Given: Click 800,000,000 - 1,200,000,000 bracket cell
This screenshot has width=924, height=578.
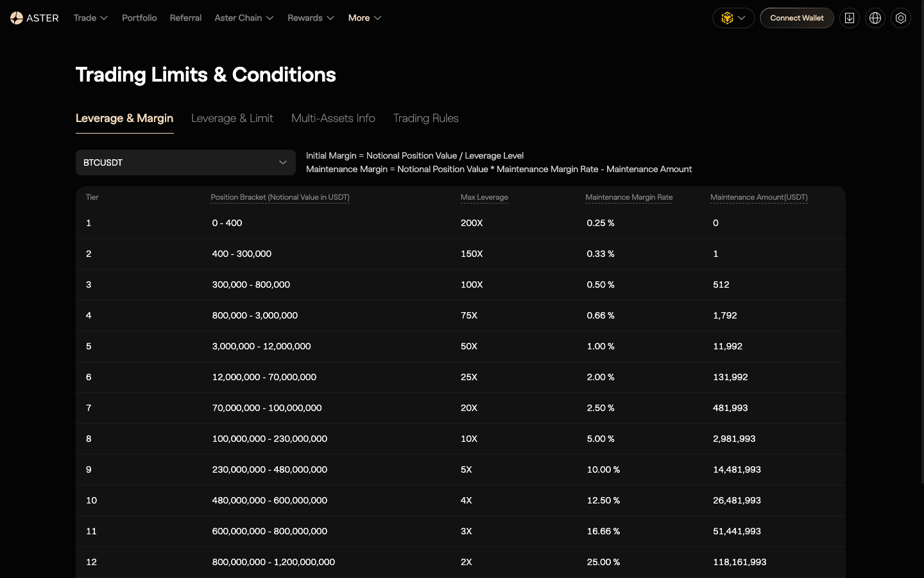Looking at the screenshot, I should click(x=273, y=562).
